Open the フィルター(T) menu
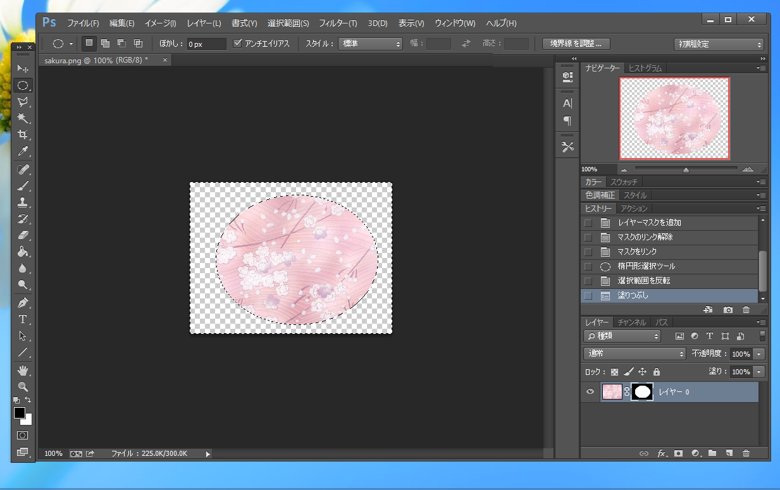The height and width of the screenshot is (490, 780). tap(338, 23)
